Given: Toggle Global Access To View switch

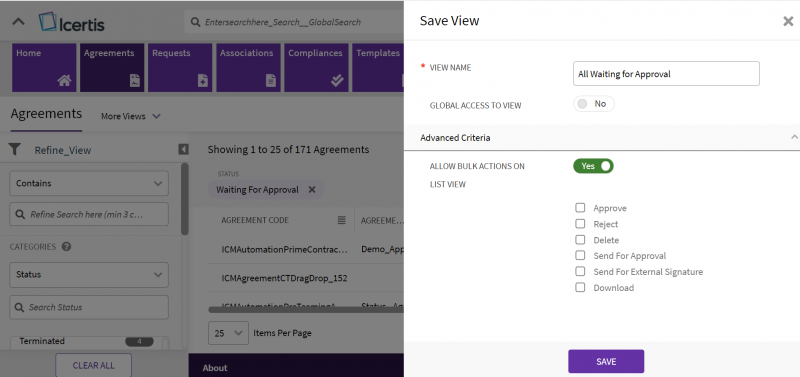Looking at the screenshot, I should pos(594,104).
